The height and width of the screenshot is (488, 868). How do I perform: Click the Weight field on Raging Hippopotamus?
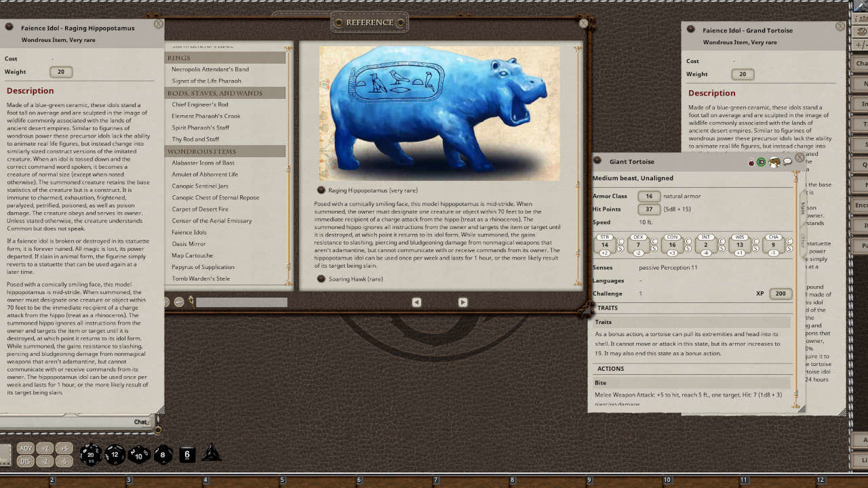(x=60, y=70)
